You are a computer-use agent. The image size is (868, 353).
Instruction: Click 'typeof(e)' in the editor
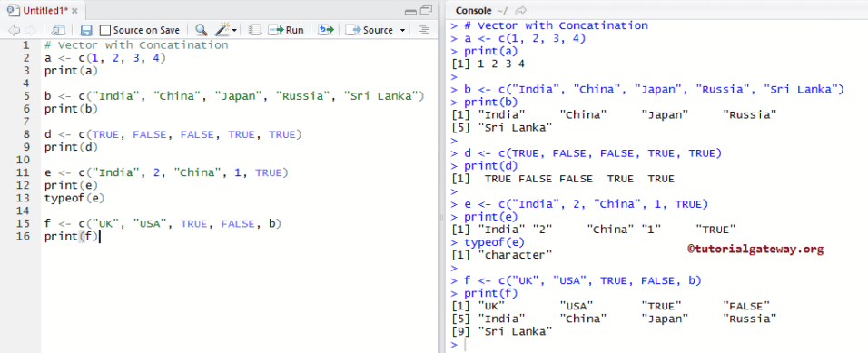pos(74,198)
